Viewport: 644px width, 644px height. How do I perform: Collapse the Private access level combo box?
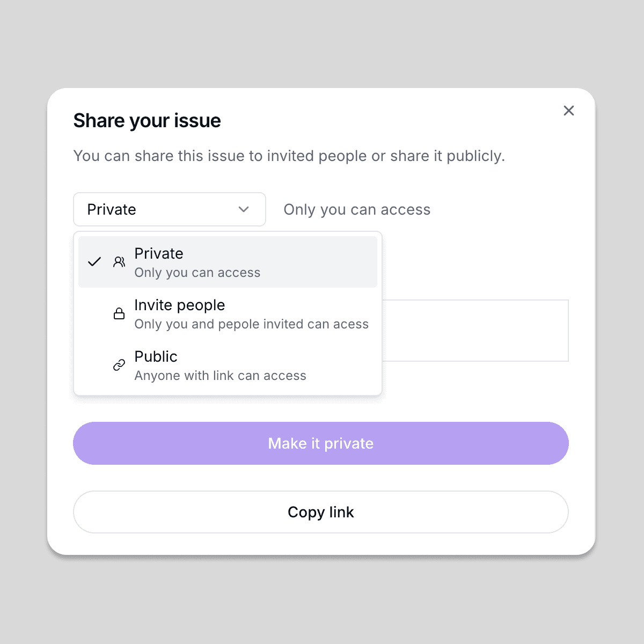pyautogui.click(x=169, y=209)
